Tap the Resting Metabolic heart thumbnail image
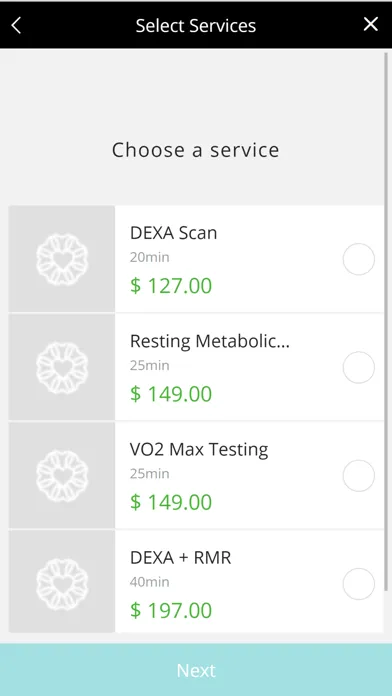Screen dimensions: 392x696 click(x=62, y=367)
